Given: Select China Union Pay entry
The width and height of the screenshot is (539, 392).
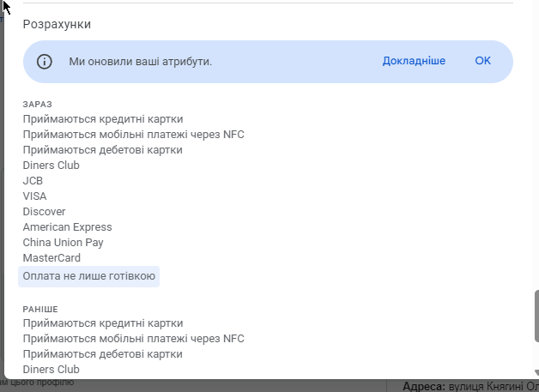Looking at the screenshot, I should (x=63, y=243).
